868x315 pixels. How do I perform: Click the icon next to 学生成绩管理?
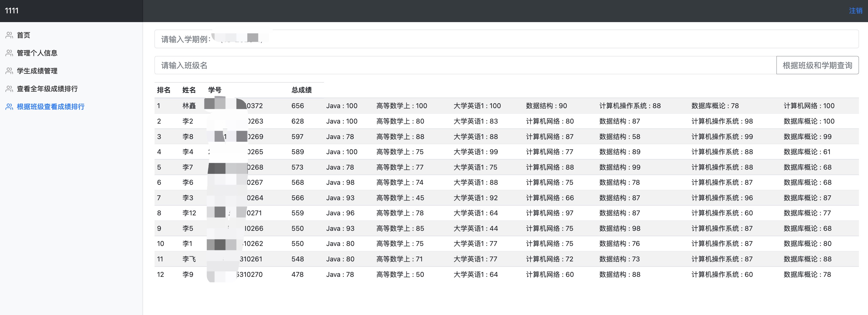pos(9,71)
